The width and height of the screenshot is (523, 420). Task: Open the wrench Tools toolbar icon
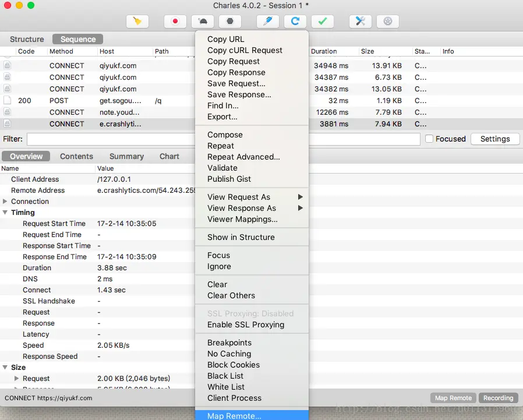361,22
